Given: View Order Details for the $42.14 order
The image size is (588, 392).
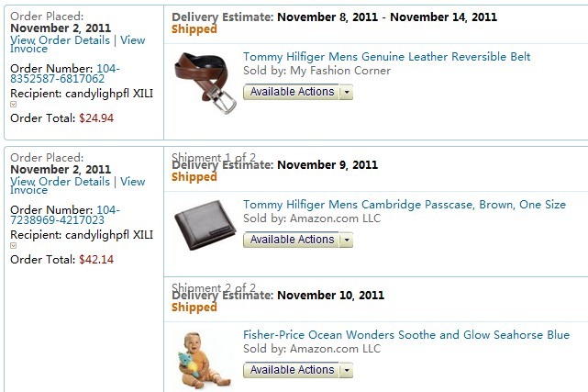Looking at the screenshot, I should 60,182.
